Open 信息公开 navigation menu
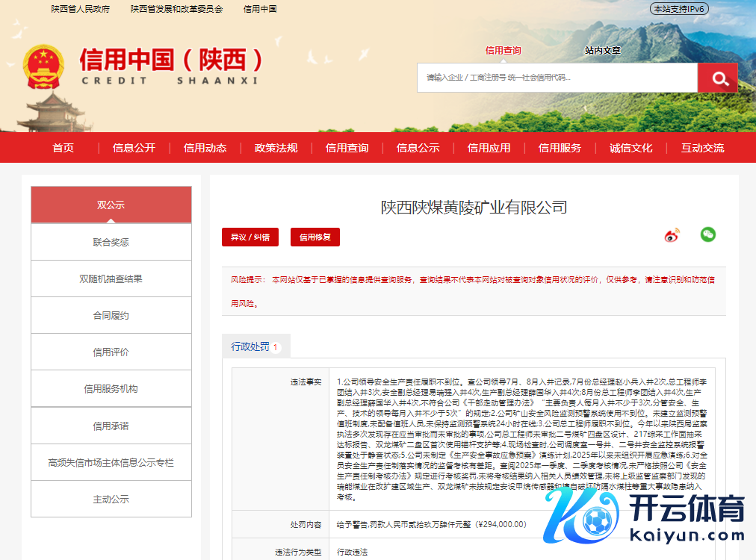Viewport: 756px width, 560px height. tap(134, 148)
